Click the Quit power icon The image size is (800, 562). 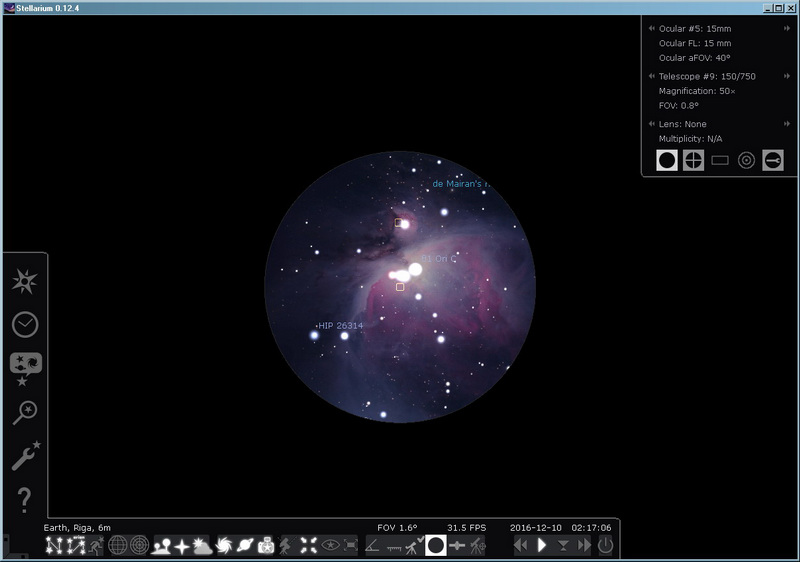(605, 545)
